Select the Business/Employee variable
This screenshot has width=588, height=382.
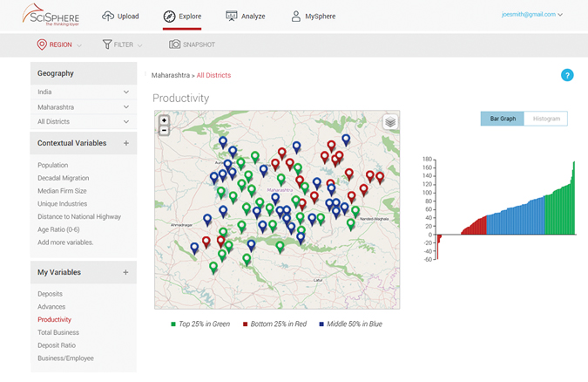pyautogui.click(x=65, y=358)
